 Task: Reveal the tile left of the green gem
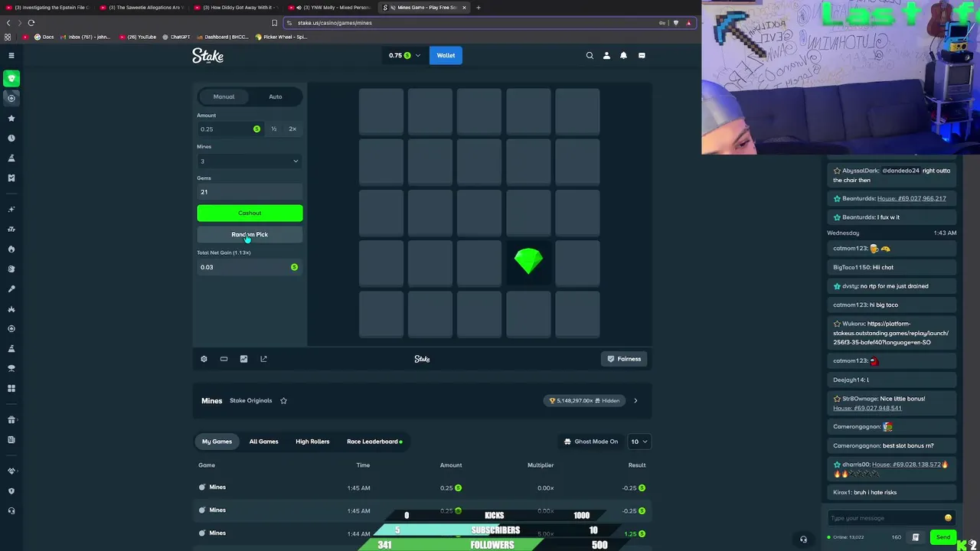tap(479, 262)
